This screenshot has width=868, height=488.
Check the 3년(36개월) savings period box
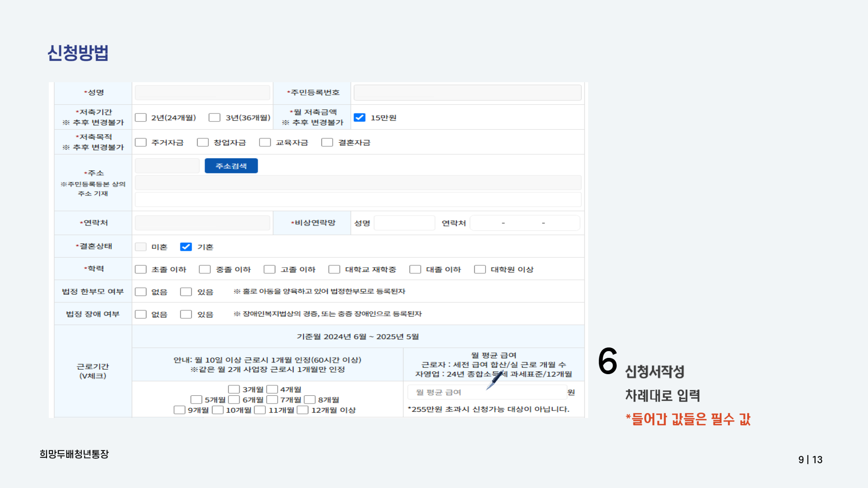(214, 117)
